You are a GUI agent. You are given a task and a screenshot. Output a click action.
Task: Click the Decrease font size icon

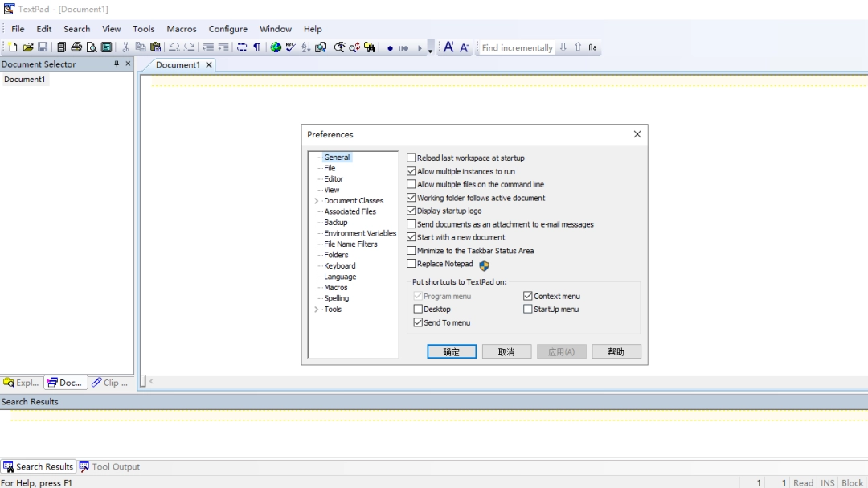click(x=465, y=47)
